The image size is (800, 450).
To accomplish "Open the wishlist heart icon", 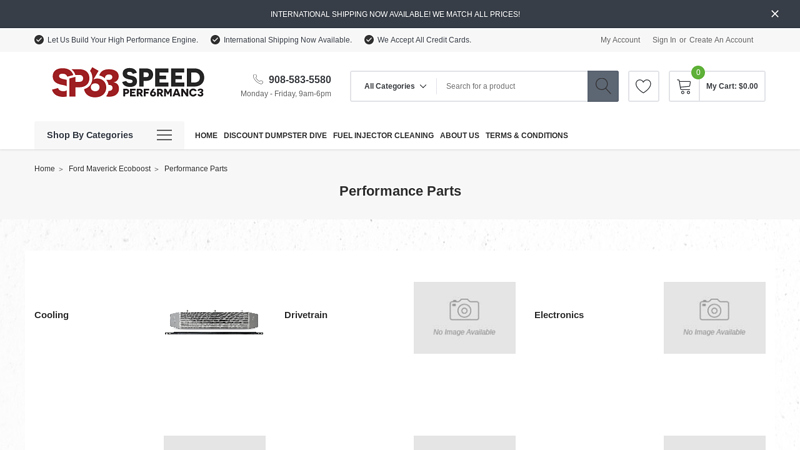I will click(643, 86).
